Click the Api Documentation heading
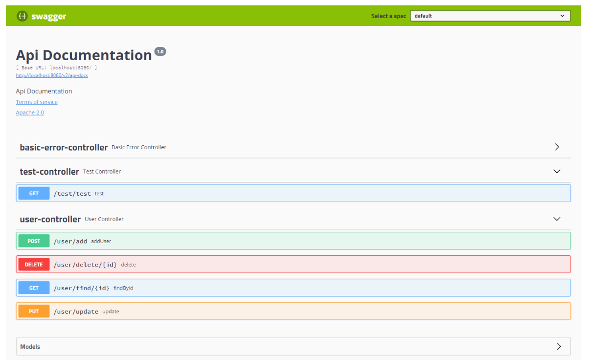The width and height of the screenshot is (592, 364). (x=84, y=55)
